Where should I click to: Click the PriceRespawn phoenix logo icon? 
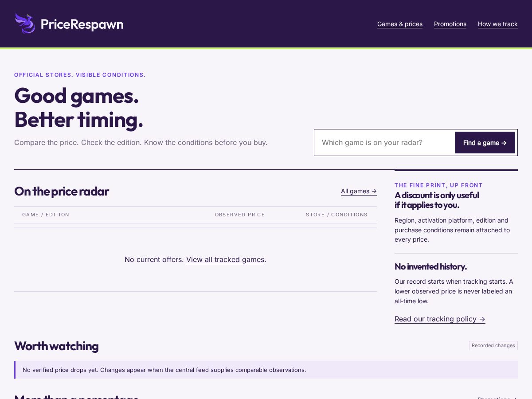click(25, 23)
